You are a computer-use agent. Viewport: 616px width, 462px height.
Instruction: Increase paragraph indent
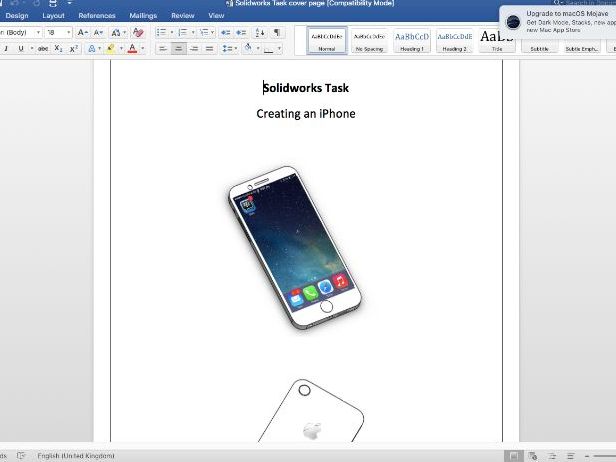(x=241, y=32)
